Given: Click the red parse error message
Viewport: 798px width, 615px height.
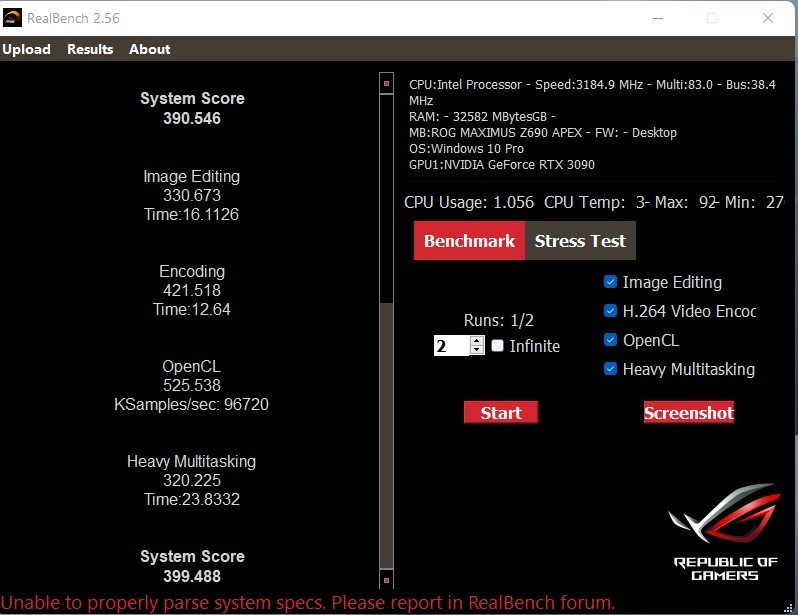Looking at the screenshot, I should (x=308, y=603).
